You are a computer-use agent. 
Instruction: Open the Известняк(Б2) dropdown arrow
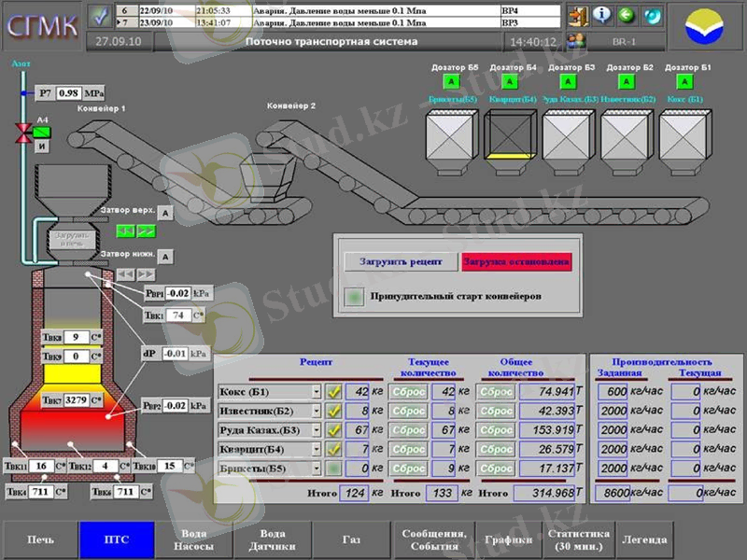point(316,411)
